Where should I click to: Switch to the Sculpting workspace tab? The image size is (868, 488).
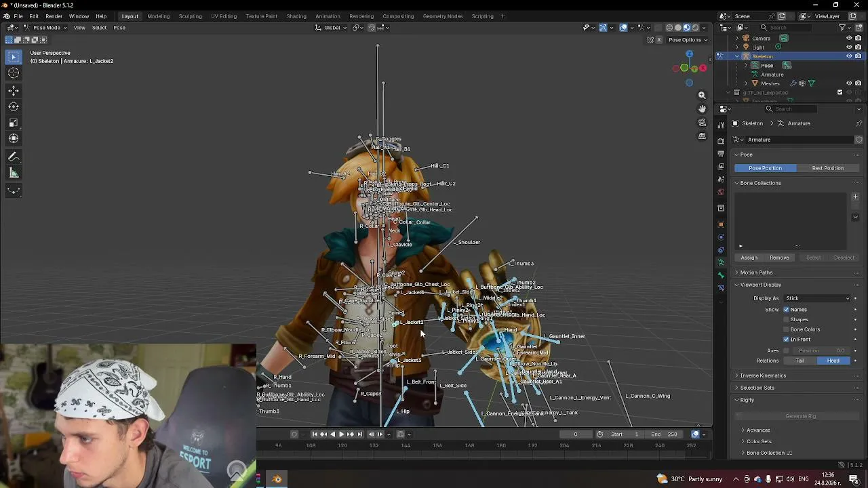190,16
